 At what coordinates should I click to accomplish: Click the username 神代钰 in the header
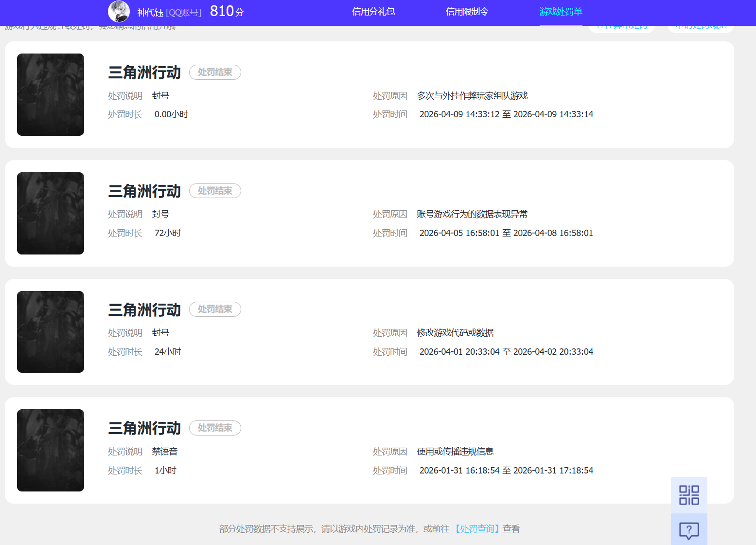150,13
